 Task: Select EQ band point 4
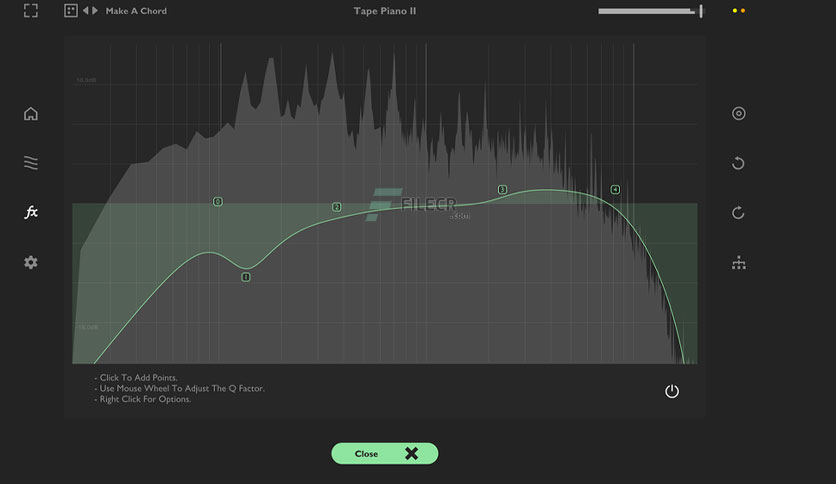point(615,189)
